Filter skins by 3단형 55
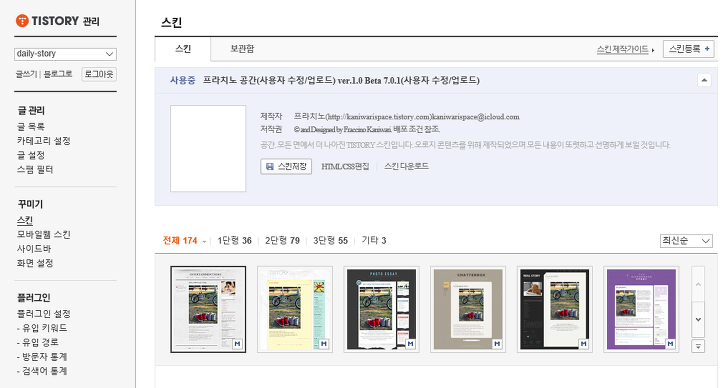728x388 pixels. tap(330, 240)
